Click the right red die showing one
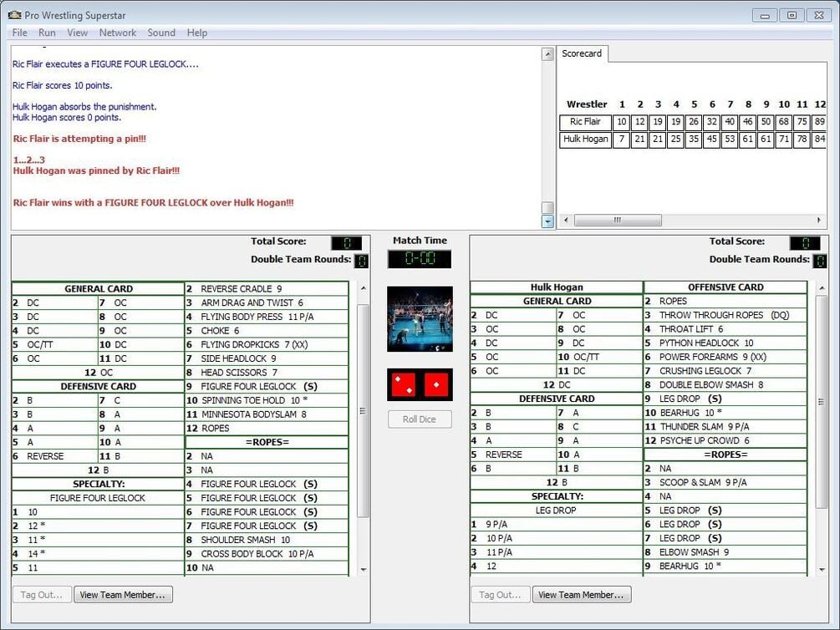840x630 pixels. [436, 384]
